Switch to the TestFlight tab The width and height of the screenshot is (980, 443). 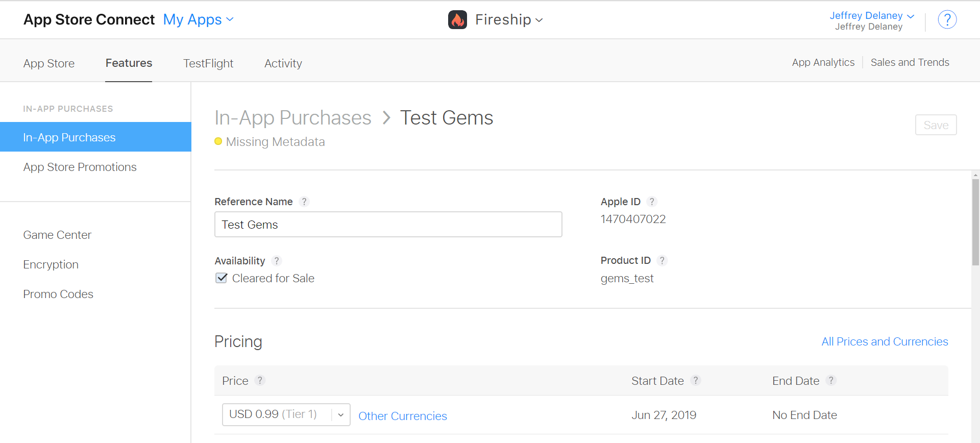coord(208,63)
